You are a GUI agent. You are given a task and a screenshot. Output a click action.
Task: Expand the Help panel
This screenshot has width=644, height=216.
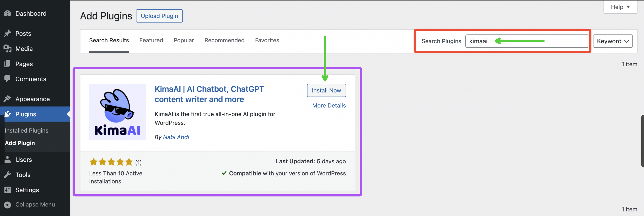tap(620, 7)
